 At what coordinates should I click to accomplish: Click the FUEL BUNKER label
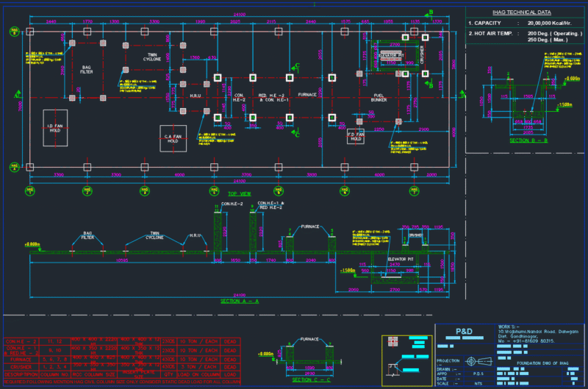click(379, 98)
